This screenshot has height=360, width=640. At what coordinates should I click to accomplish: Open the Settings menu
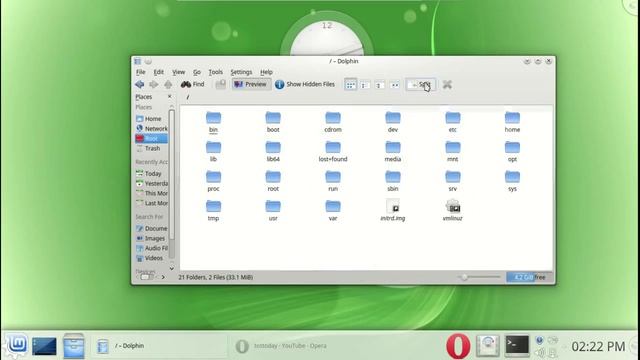(x=241, y=72)
